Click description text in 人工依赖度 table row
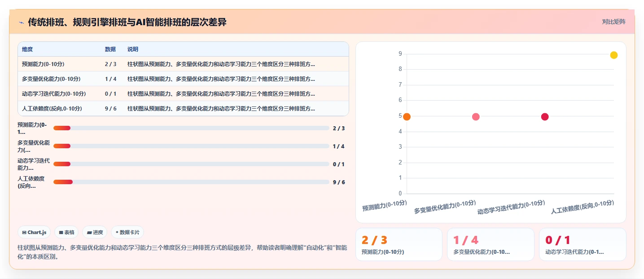Image resolution: width=644 pixels, height=279 pixels. coord(221,109)
